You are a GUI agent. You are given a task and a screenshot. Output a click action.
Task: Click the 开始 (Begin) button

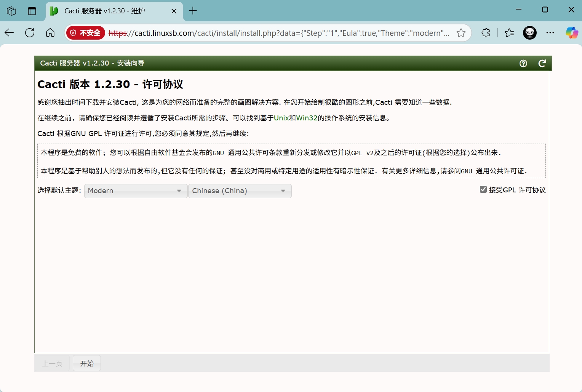coord(87,363)
